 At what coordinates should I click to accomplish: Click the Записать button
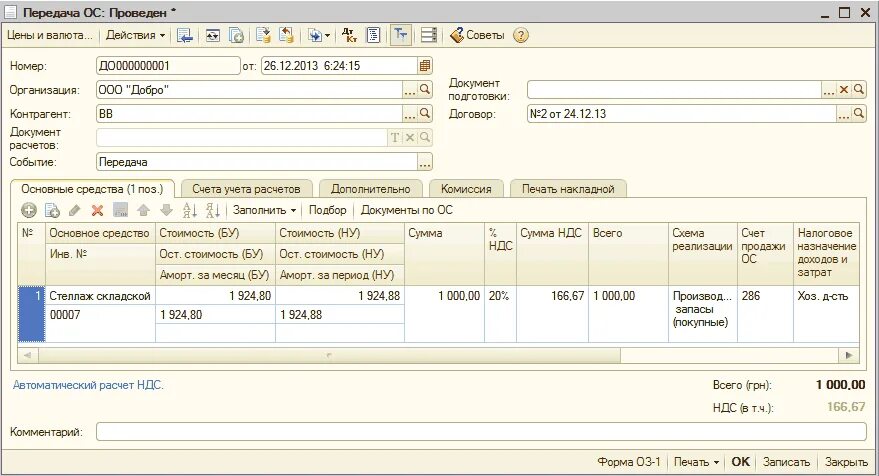pyautogui.click(x=786, y=462)
